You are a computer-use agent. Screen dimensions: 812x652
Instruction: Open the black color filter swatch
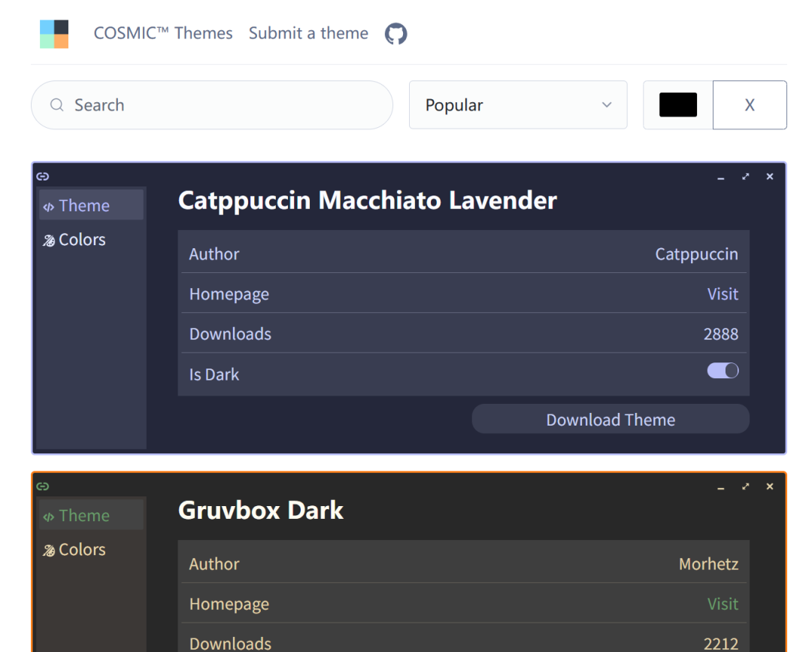[678, 105]
